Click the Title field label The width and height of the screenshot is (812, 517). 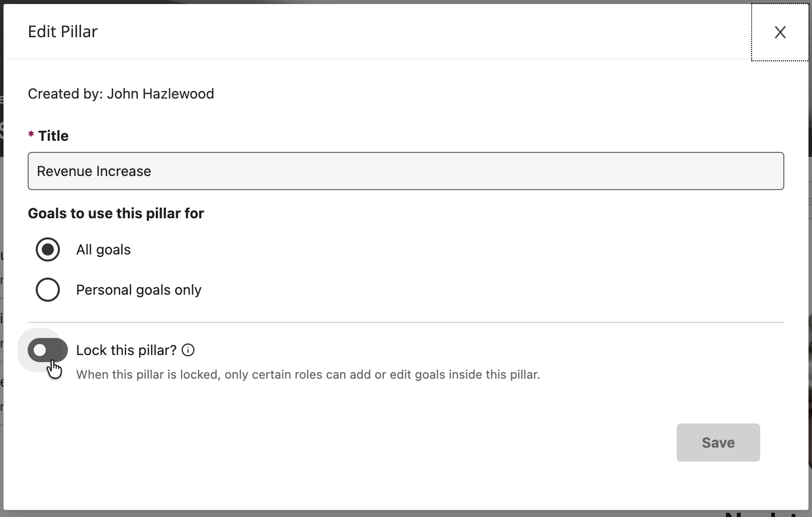coord(53,136)
